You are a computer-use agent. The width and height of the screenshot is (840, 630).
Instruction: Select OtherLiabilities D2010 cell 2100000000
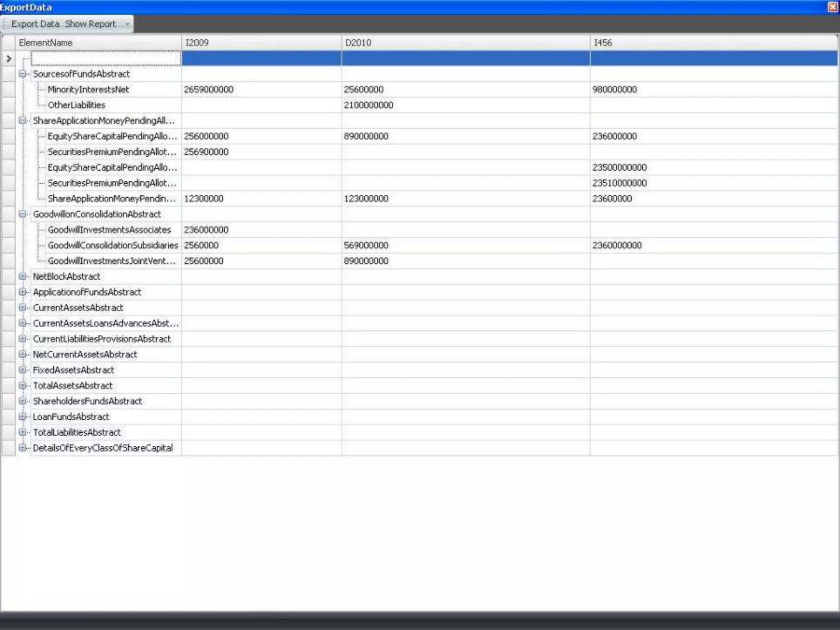pyautogui.click(x=368, y=105)
